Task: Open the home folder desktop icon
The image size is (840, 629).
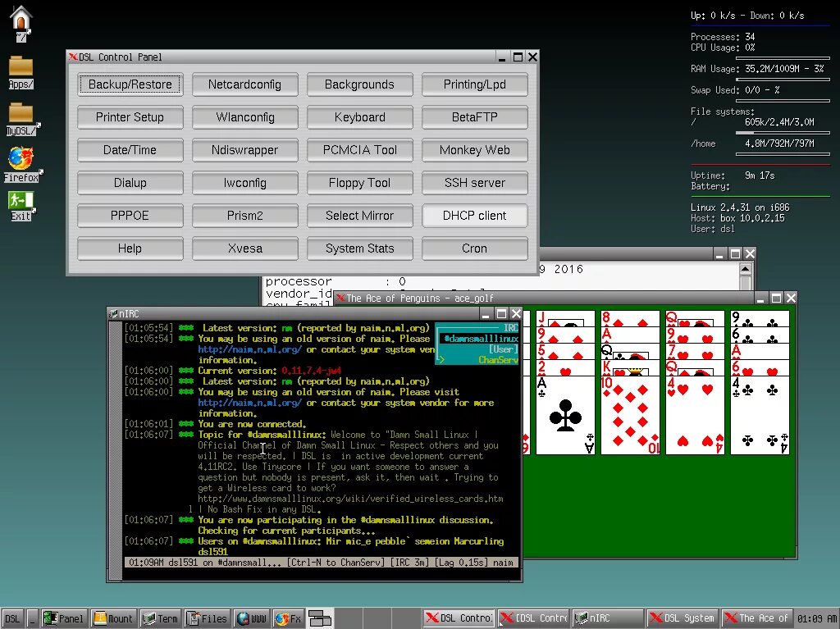Action: pyautogui.click(x=21, y=23)
